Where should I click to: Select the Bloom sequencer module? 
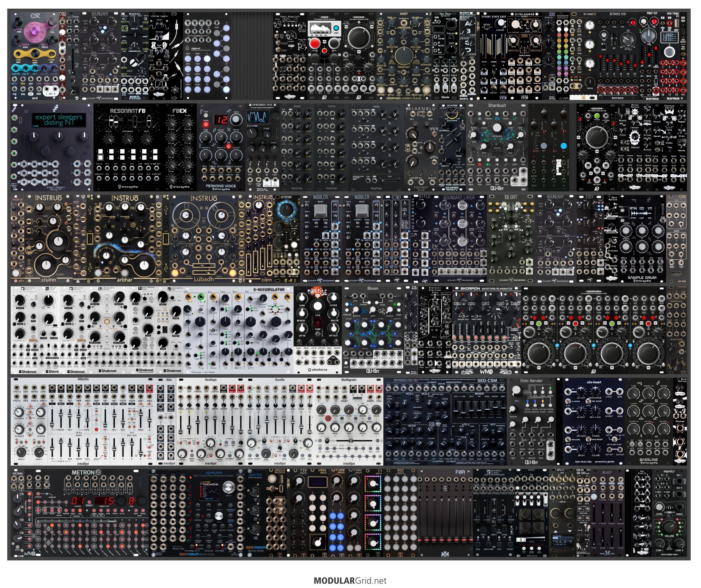[x=373, y=330]
